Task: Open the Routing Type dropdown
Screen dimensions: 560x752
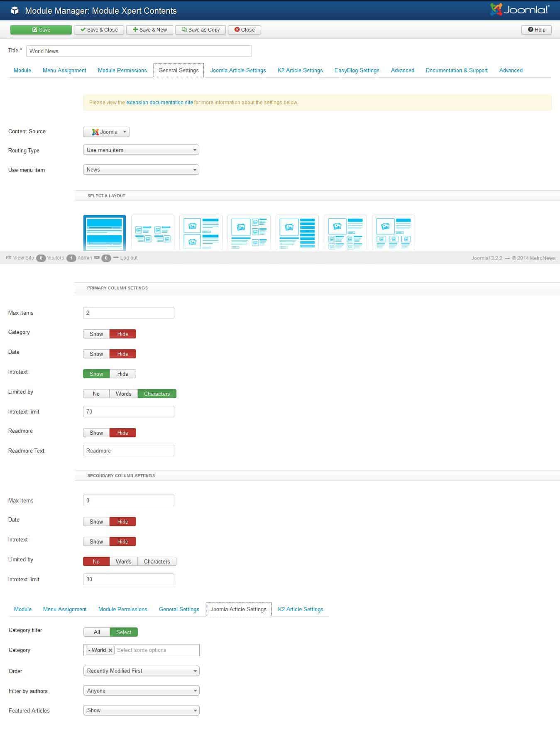Action: click(141, 150)
